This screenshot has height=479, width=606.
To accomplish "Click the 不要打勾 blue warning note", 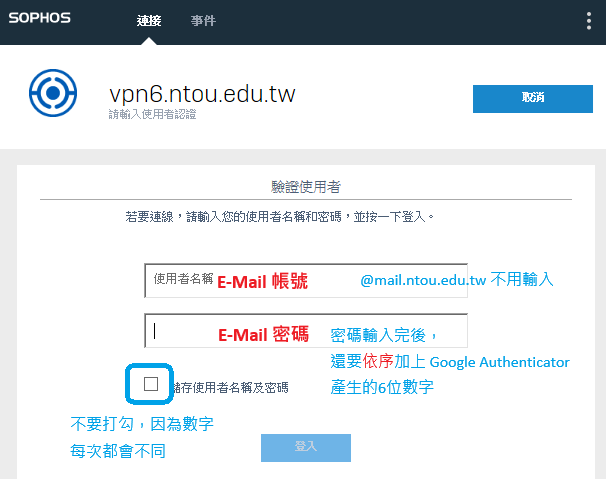I will pyautogui.click(x=140, y=437).
